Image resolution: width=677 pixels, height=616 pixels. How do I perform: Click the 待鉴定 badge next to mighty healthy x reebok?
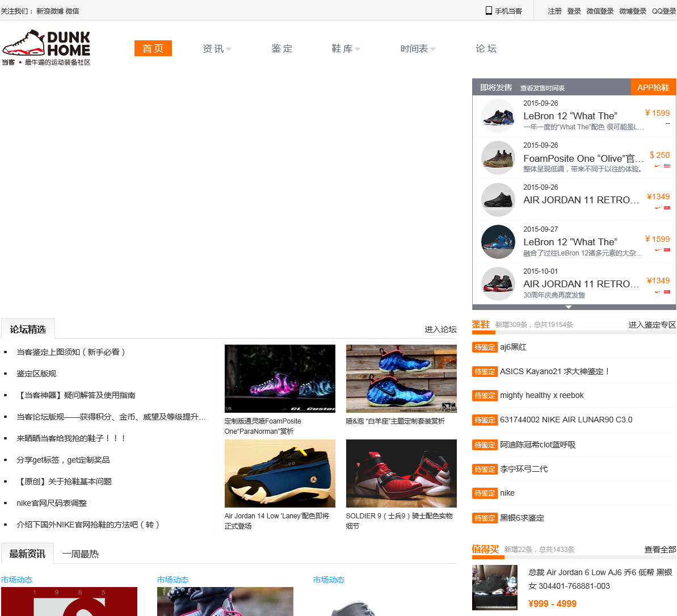point(485,396)
